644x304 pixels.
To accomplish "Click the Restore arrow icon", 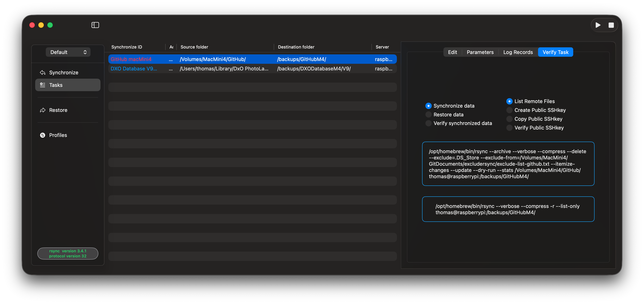I will pos(43,110).
